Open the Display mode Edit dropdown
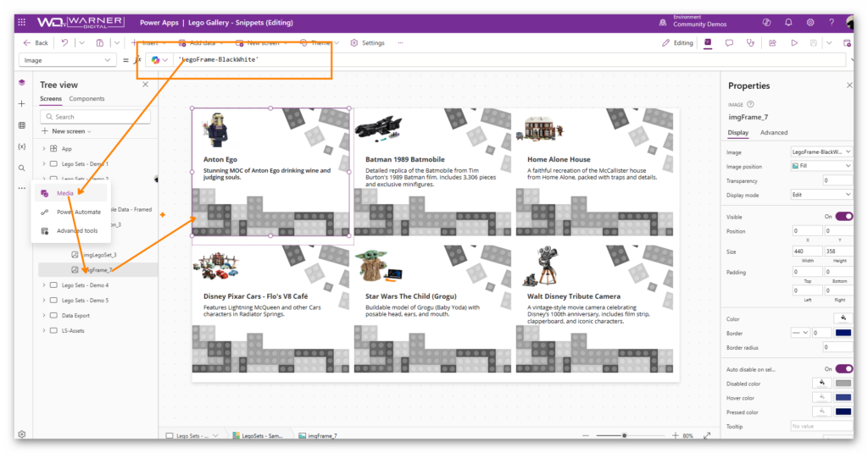The image size is (868, 453). pos(821,195)
